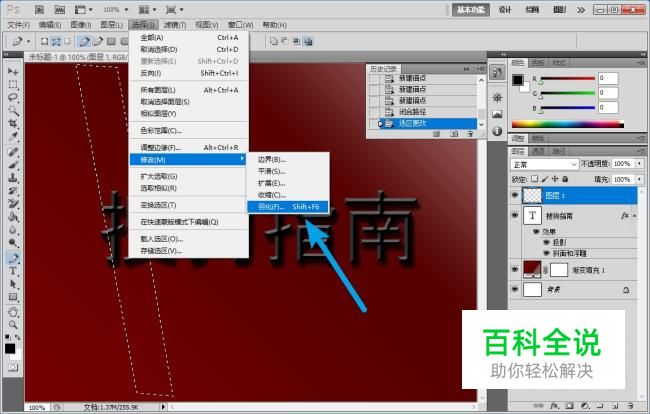Select the Crop tool
Screen dimensions: 650x414
coord(13,123)
